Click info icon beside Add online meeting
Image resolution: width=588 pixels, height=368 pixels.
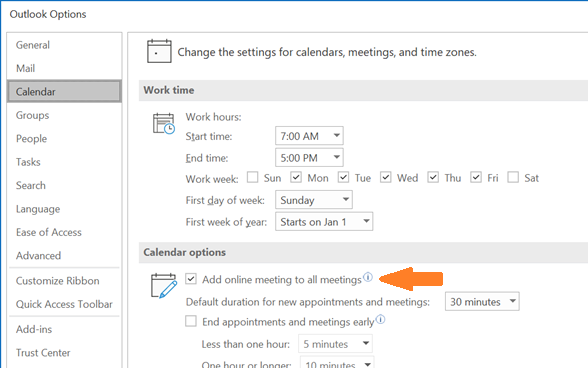point(368,277)
